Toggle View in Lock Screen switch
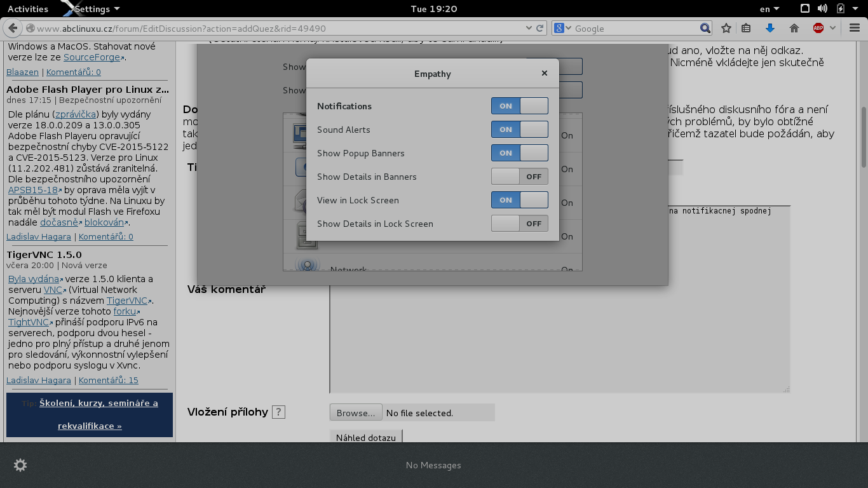Viewport: 868px width, 488px height. [x=520, y=200]
